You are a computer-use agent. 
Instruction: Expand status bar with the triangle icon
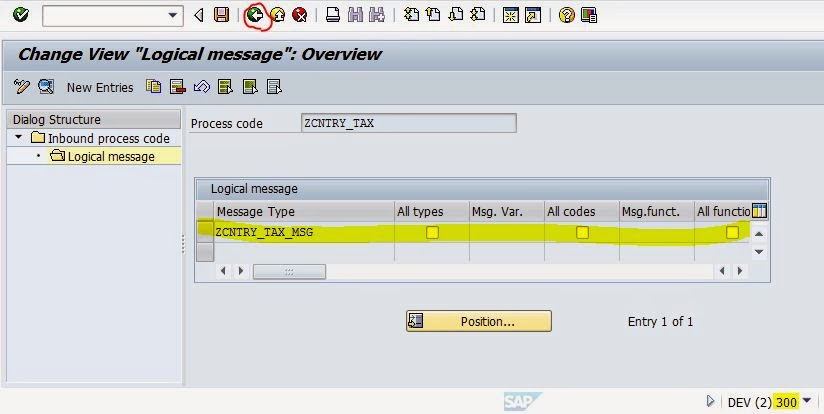(x=710, y=402)
